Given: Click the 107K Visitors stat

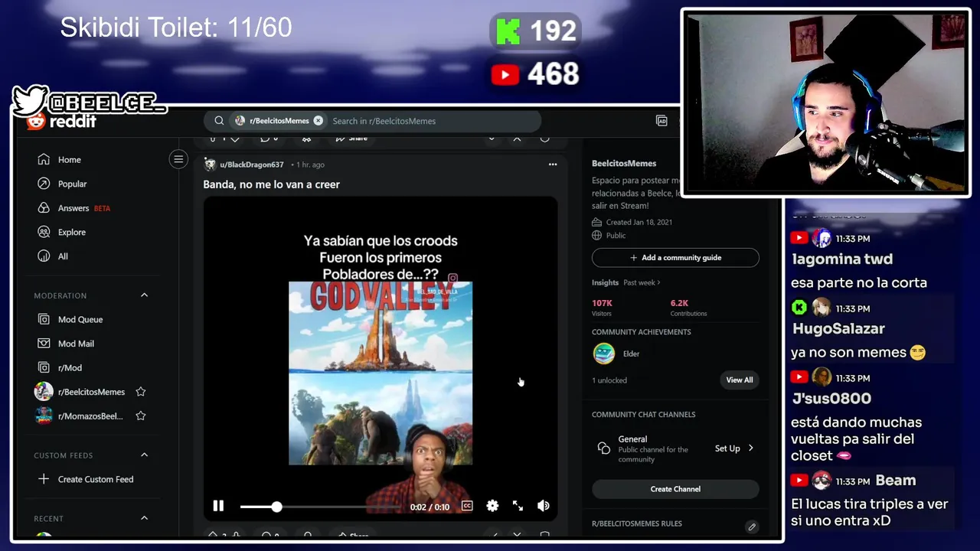Looking at the screenshot, I should pyautogui.click(x=602, y=308).
